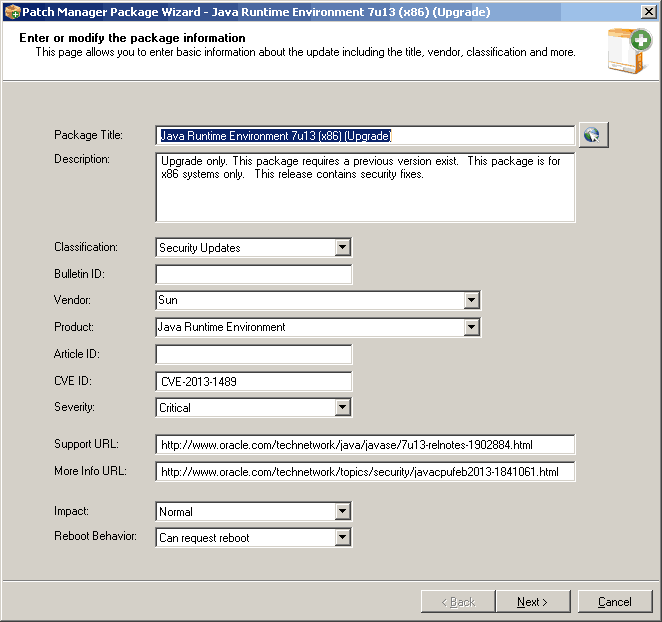
Task: Open the Severity dropdown
Action: (x=342, y=407)
